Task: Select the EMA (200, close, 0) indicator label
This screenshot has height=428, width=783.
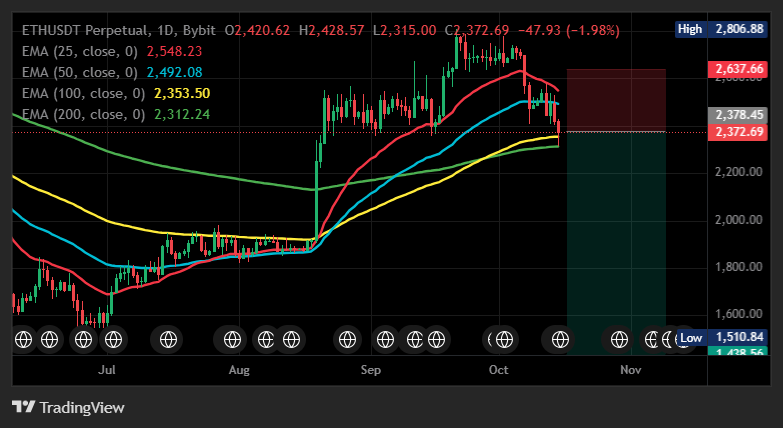Action: [x=83, y=114]
